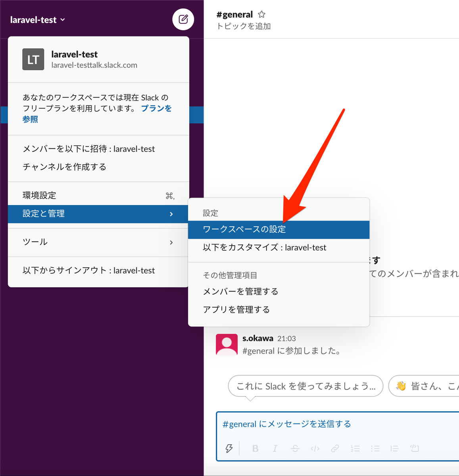This screenshot has width=459, height=476.
Task: Select the inline code formatting icon
Action: [x=315, y=448]
